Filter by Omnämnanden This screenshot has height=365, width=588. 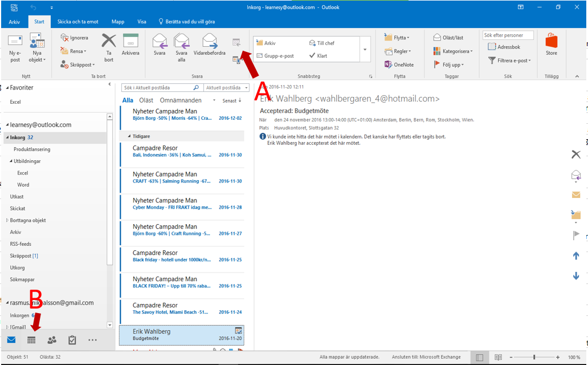pyautogui.click(x=181, y=100)
